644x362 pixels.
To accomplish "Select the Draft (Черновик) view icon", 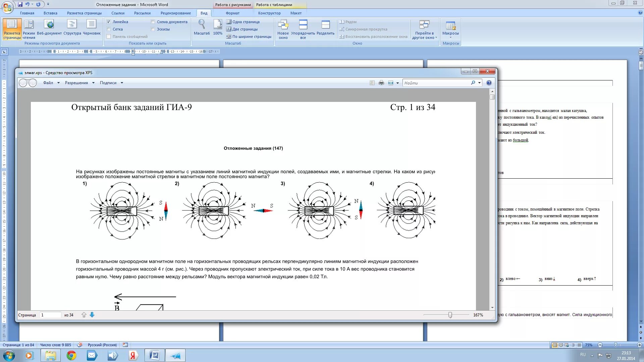I will [91, 24].
